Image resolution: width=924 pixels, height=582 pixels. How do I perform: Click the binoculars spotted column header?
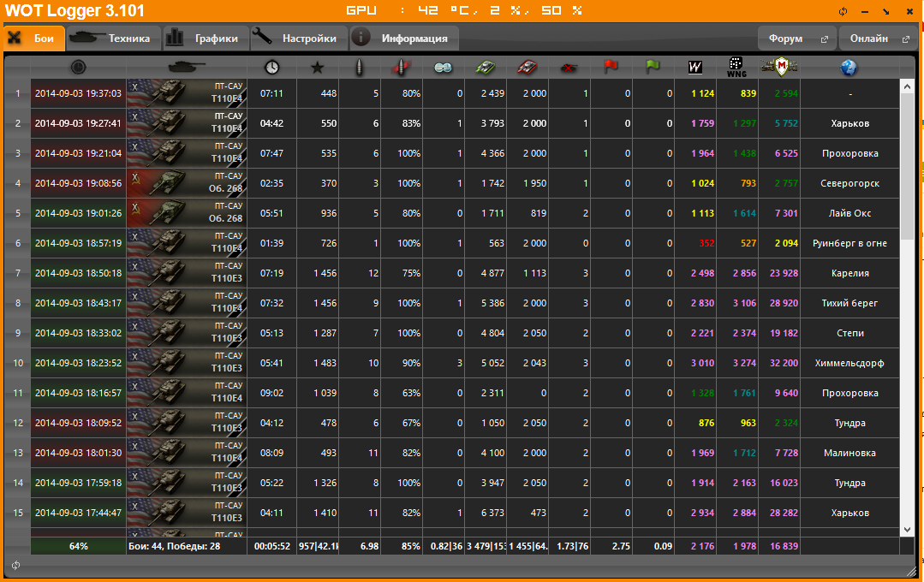pos(443,68)
